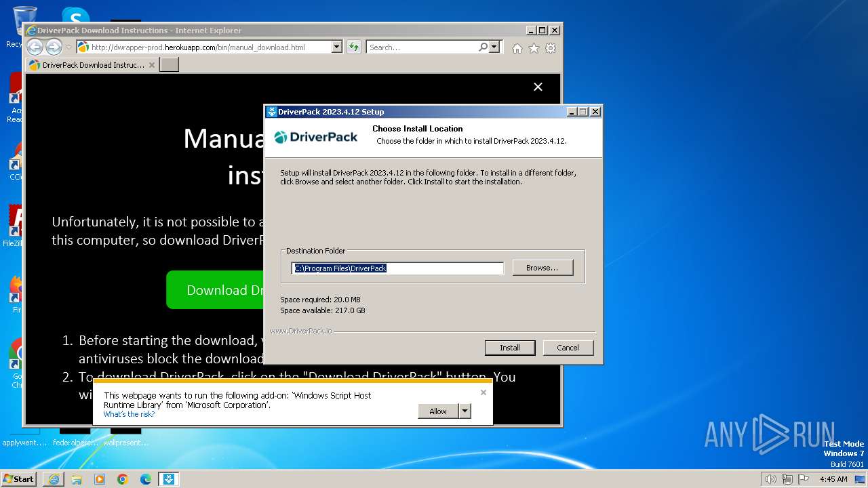Open Favorites with the star icon

pyautogui.click(x=534, y=48)
